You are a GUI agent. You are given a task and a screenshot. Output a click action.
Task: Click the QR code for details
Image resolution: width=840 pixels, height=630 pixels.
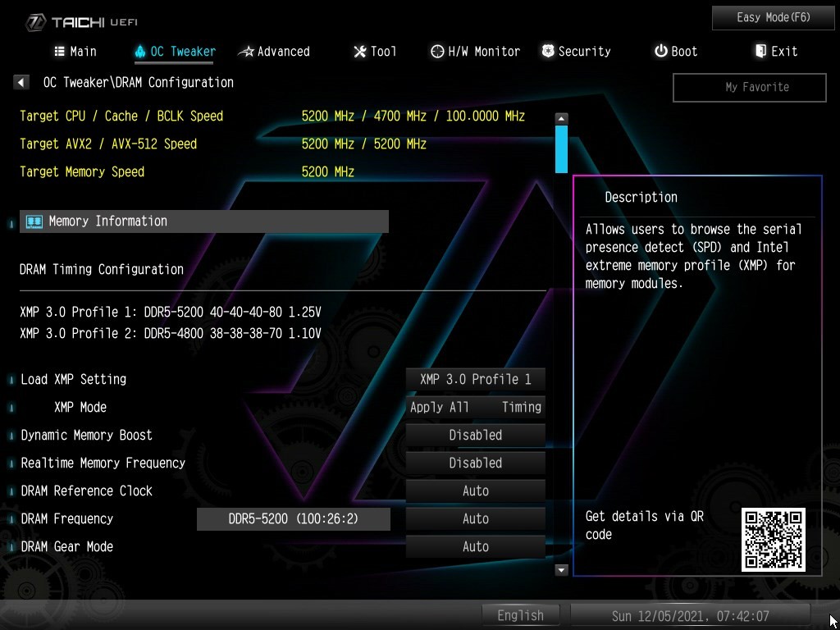pyautogui.click(x=773, y=540)
